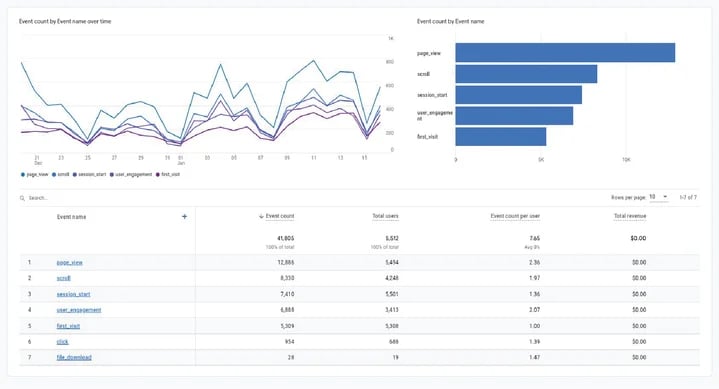This screenshot has height=389, width=719.
Task: Toggle the user_engagement legend entry
Action: pos(131,175)
